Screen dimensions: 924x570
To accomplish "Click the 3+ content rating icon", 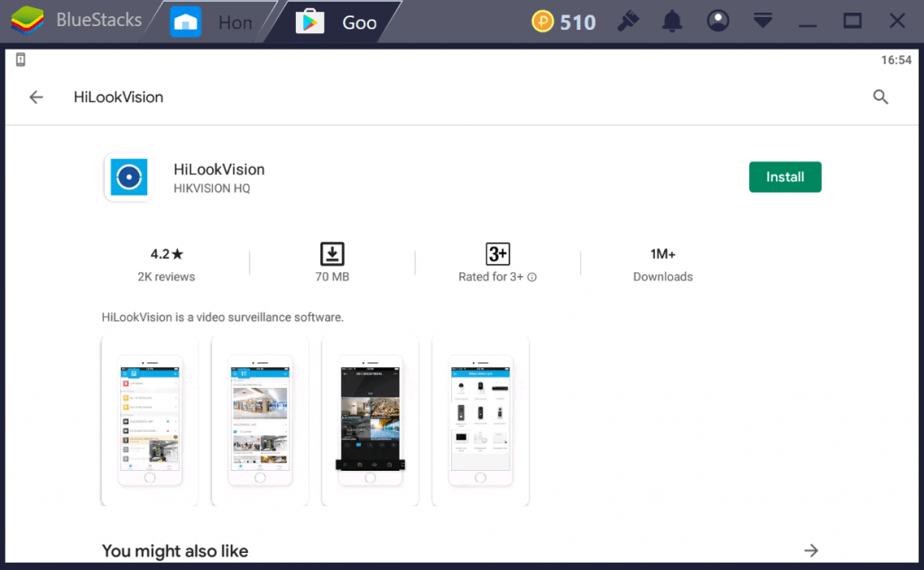I will [x=497, y=253].
